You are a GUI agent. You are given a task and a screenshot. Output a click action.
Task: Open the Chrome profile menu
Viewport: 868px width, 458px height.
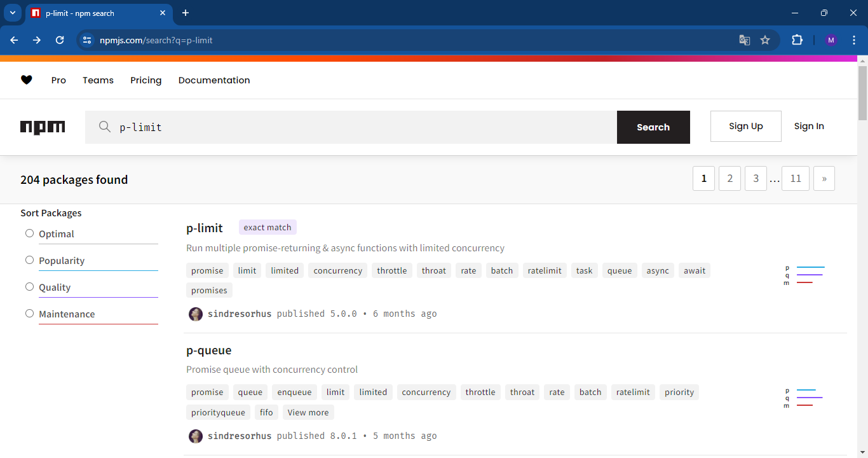point(831,39)
